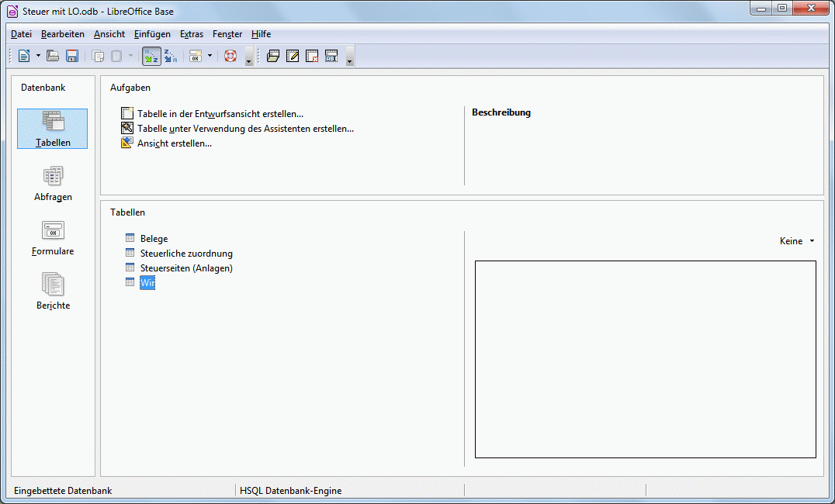Click the table icon beside Belege
Image resolution: width=835 pixels, height=504 pixels.
pyautogui.click(x=130, y=238)
